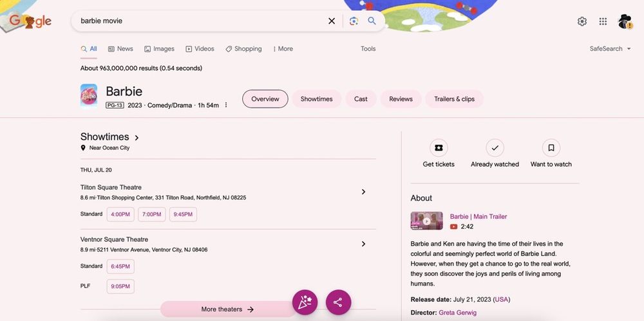
Task: Choose the 4:00PM showtime at Tilton Square
Action: 120,214
